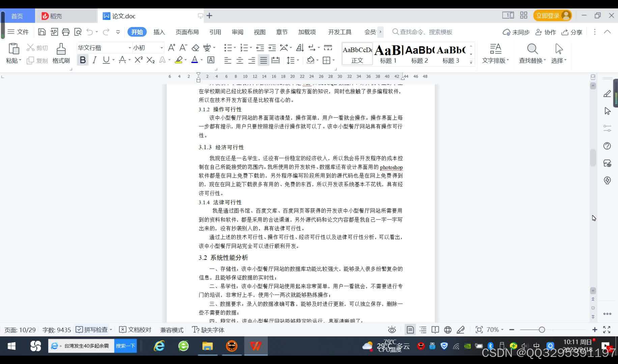Toggle align right paragraph

(252, 60)
